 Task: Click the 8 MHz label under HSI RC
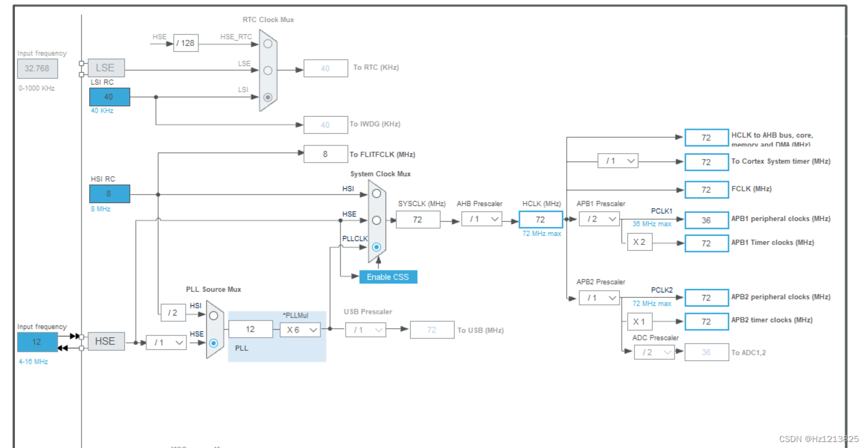[101, 209]
